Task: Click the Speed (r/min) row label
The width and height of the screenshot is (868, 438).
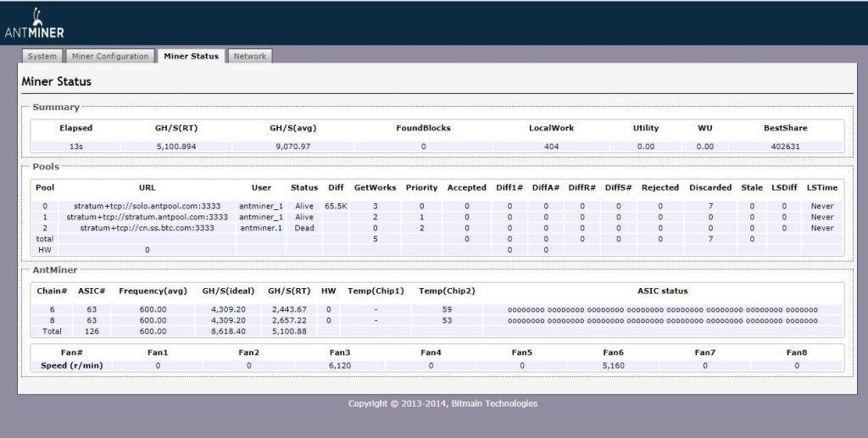Action: click(x=71, y=365)
